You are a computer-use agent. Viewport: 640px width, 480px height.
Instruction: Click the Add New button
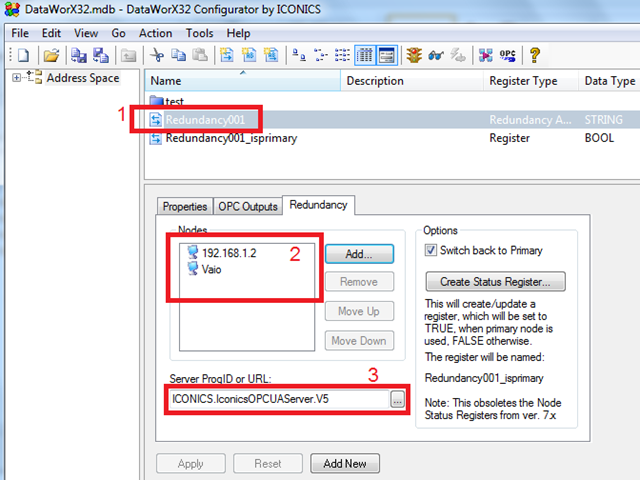[345, 463]
